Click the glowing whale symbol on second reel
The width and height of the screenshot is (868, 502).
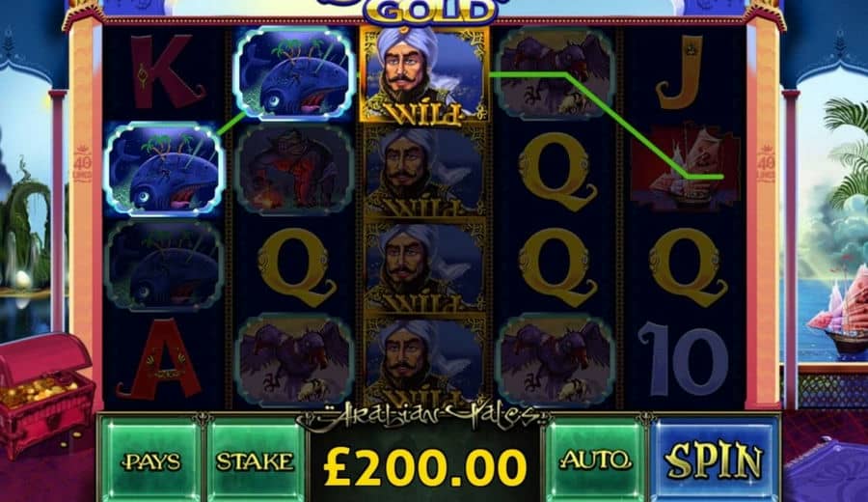(x=294, y=72)
